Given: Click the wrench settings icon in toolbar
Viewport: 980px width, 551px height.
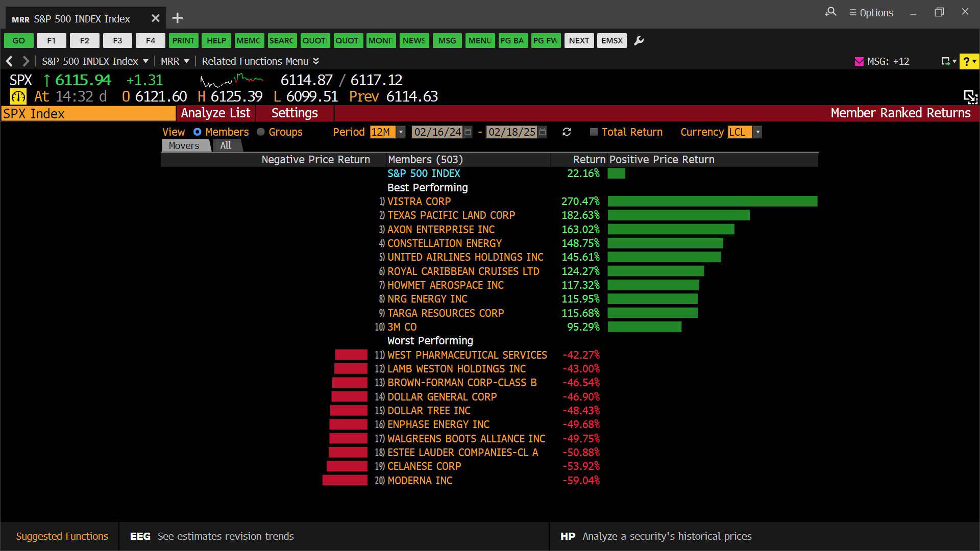Looking at the screenshot, I should pyautogui.click(x=639, y=41).
